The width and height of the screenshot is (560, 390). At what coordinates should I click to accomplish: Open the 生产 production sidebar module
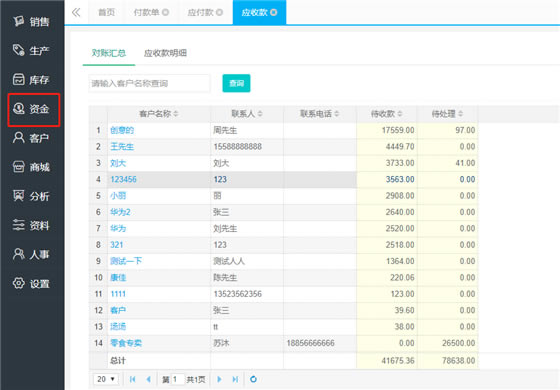(31, 50)
